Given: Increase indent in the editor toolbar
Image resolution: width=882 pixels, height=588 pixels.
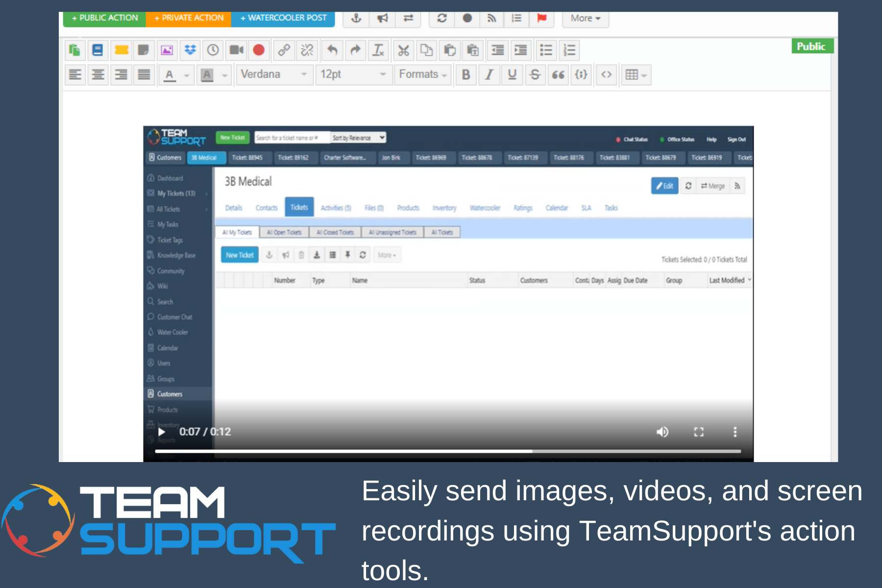Looking at the screenshot, I should (x=520, y=50).
